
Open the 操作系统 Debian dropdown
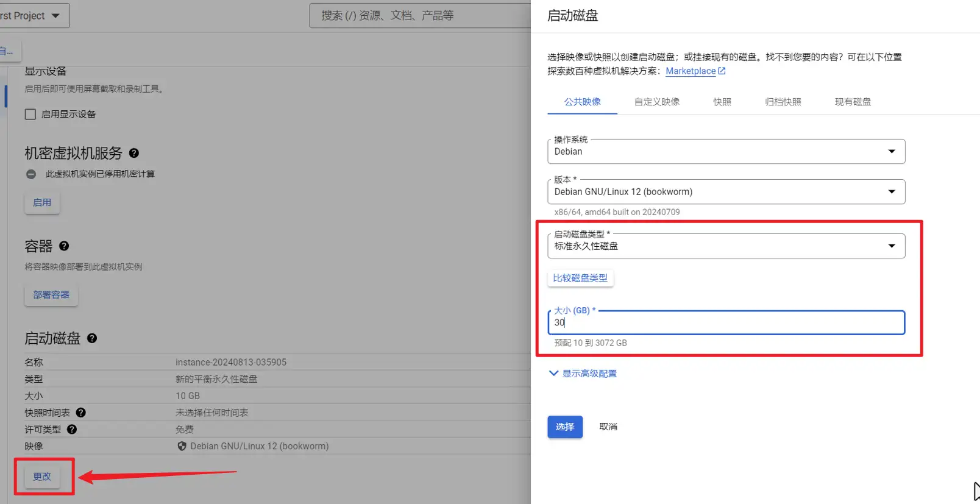coord(726,151)
